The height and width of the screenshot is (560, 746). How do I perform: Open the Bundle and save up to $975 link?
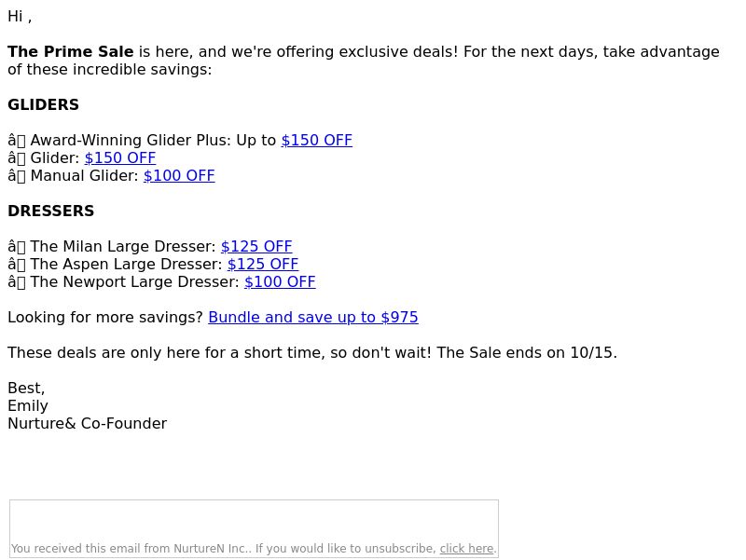coord(313,317)
